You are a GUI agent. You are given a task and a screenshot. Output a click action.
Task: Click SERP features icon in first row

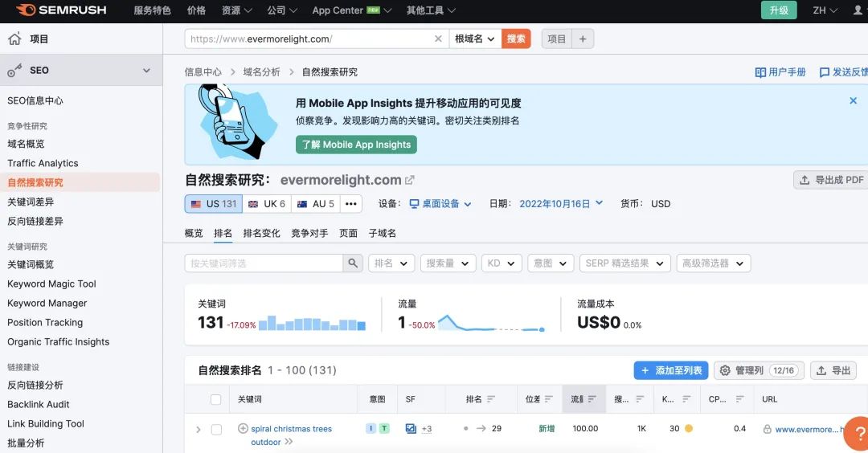[411, 428]
